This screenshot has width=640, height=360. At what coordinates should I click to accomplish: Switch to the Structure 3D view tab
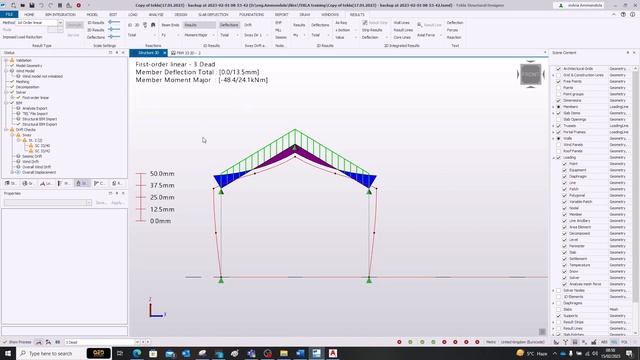pyautogui.click(x=148, y=53)
